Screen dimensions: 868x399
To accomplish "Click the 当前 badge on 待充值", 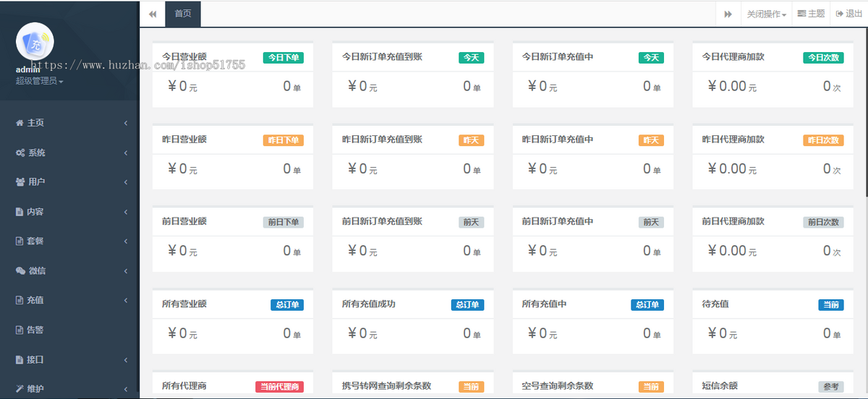I will click(x=832, y=305).
